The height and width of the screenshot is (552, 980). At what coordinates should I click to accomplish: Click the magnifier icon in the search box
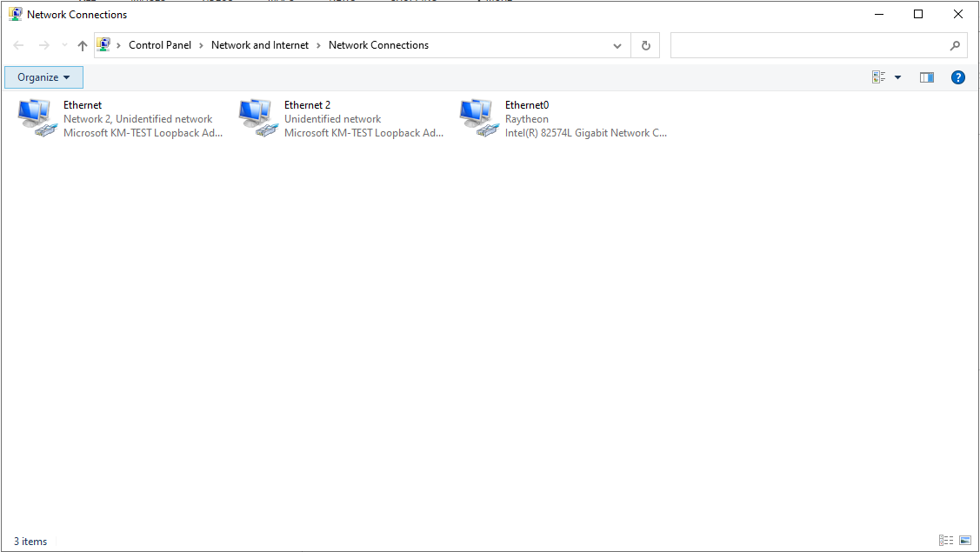(955, 45)
